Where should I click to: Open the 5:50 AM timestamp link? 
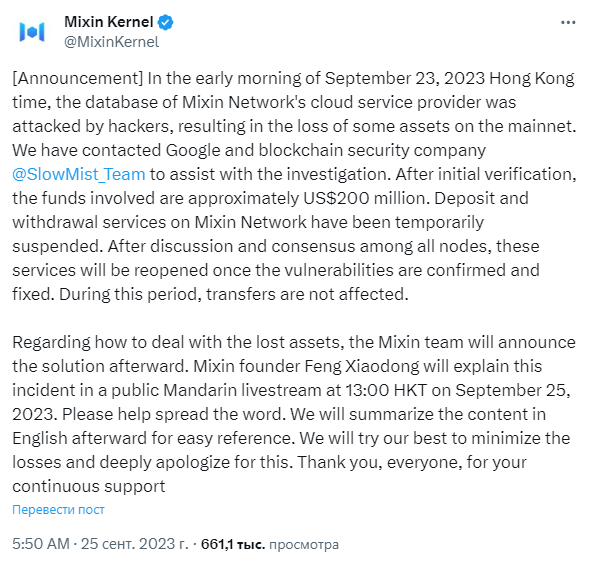[x=41, y=544]
